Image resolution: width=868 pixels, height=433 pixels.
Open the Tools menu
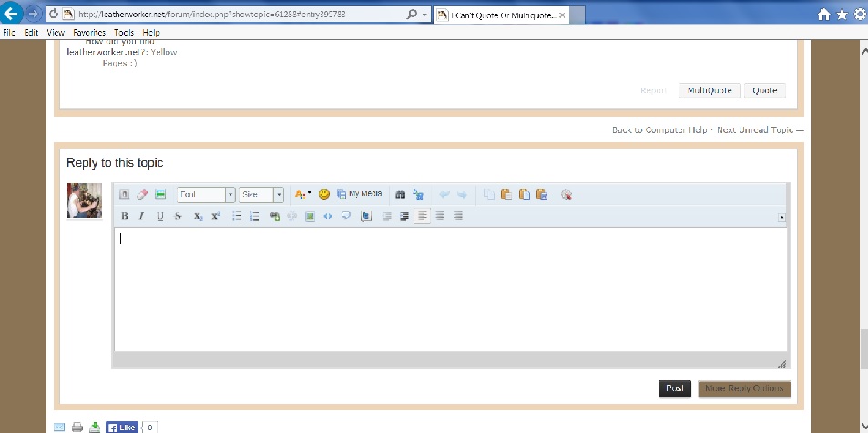click(x=124, y=33)
